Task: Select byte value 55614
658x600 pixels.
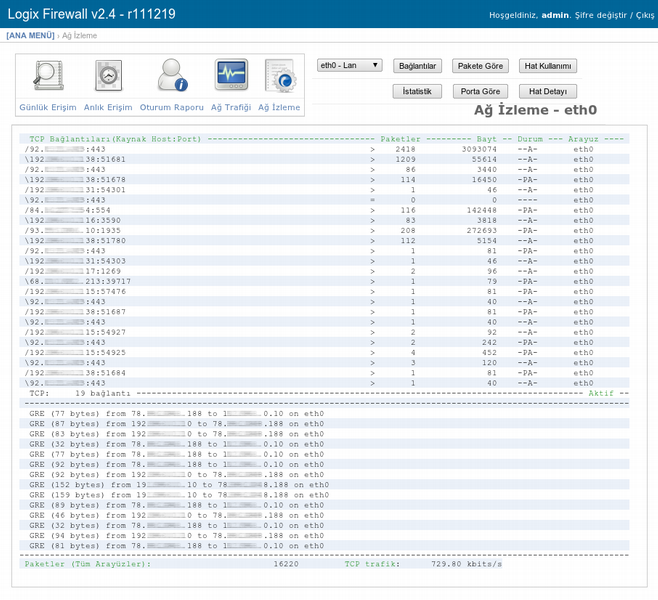Action: 484,159
